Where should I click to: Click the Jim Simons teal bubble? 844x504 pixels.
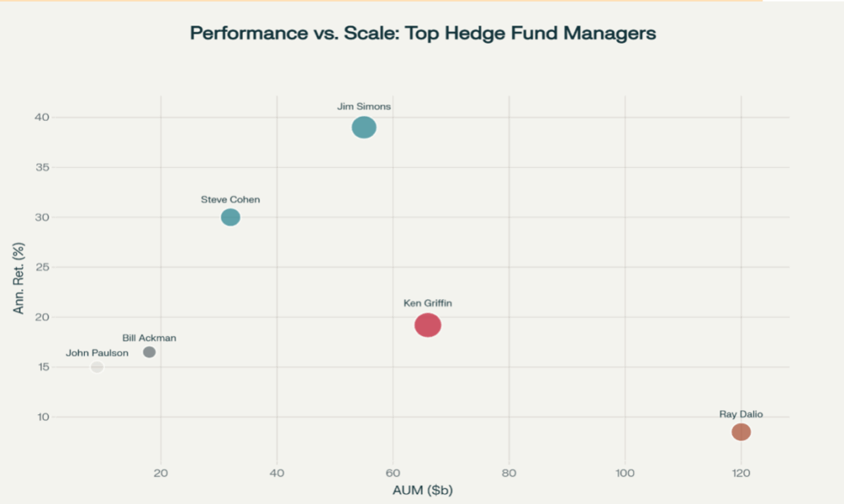coord(363,128)
